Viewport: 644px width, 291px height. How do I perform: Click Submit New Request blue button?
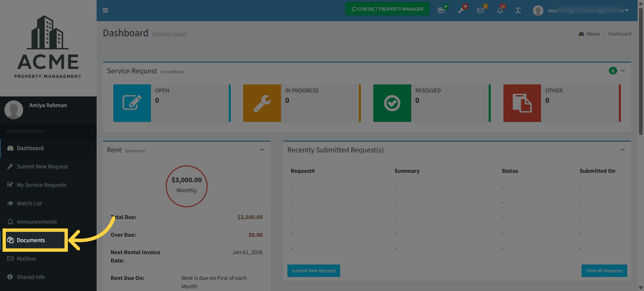[314, 271]
